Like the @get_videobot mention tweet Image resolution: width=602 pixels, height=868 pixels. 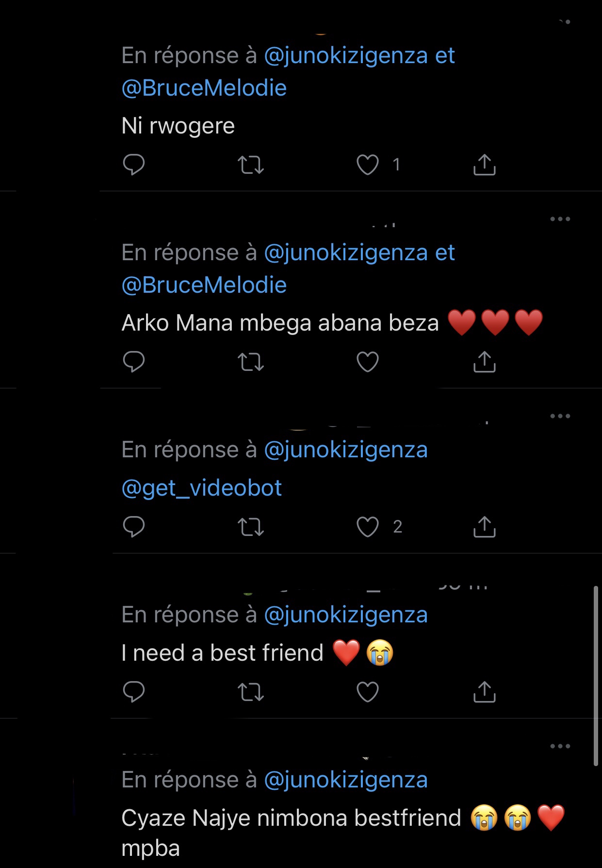[367, 527]
